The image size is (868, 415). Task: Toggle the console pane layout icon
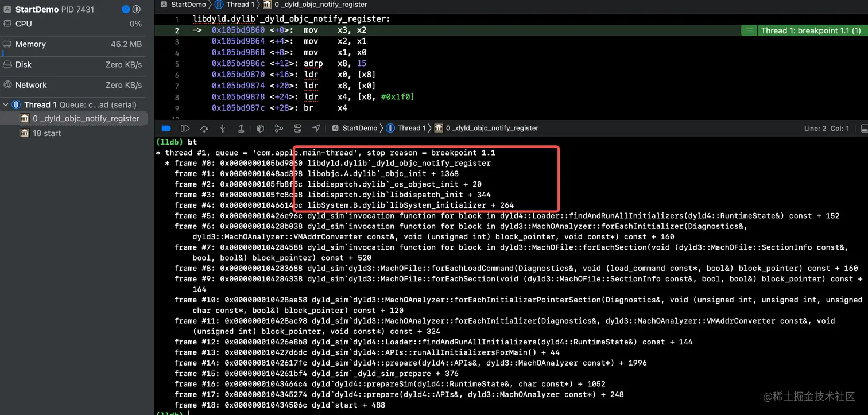click(865, 129)
